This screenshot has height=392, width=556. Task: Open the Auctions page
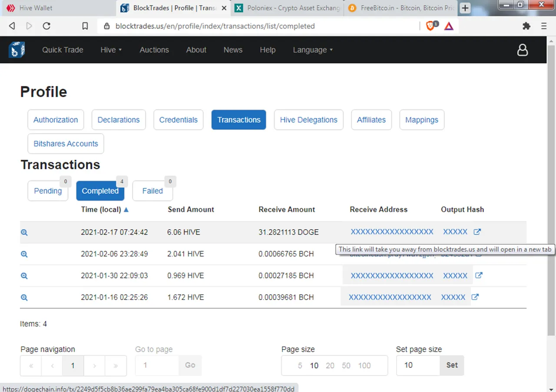pyautogui.click(x=154, y=50)
